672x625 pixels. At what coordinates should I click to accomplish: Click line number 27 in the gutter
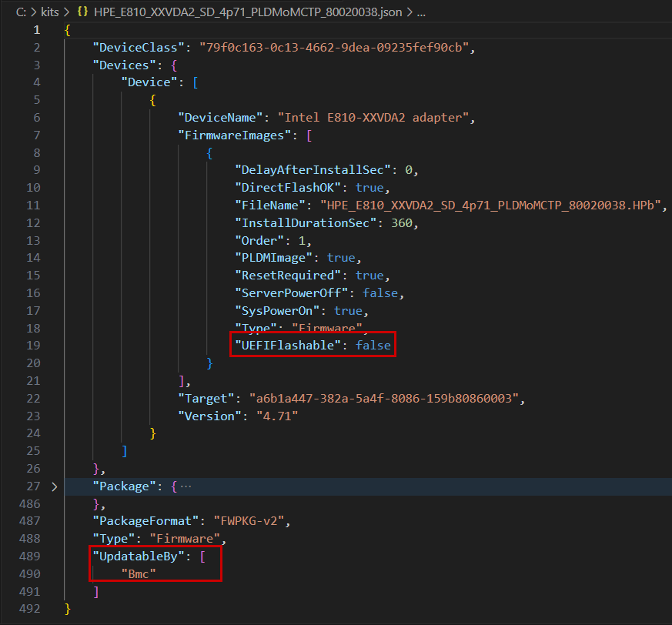click(x=34, y=486)
